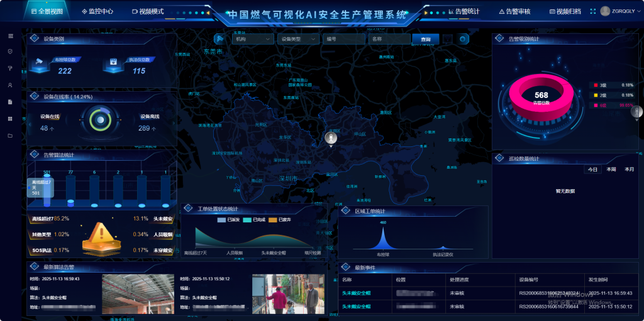The width and height of the screenshot is (644, 321).
Task: Open the 告警审核 tab
Action: click(514, 11)
